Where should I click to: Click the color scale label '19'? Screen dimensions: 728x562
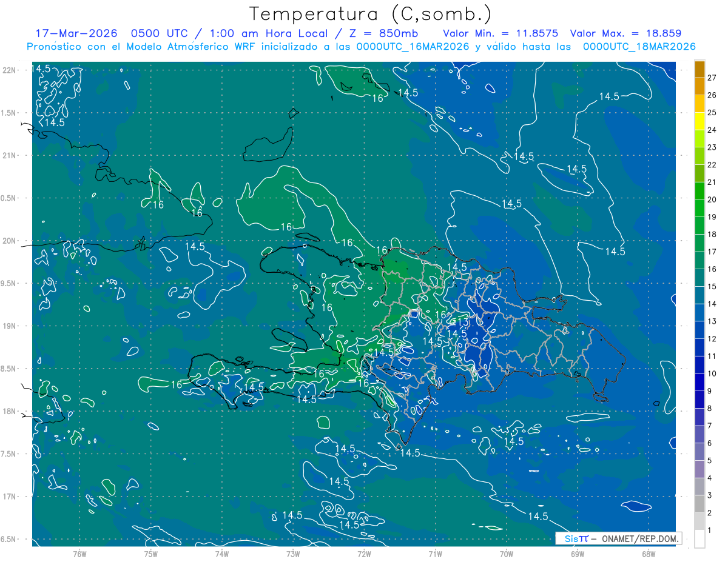point(712,217)
